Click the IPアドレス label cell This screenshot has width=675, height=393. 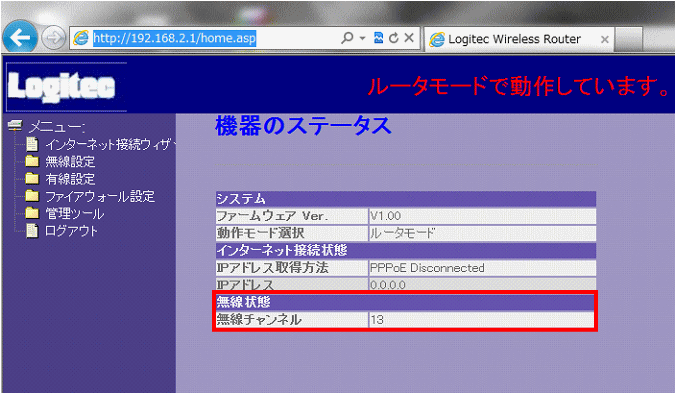point(291,284)
